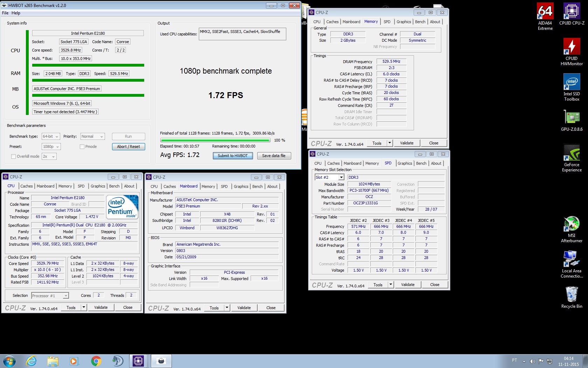This screenshot has height=368, width=588.
Task: Switch to HWBOT x265 taskbar button
Action: pyautogui.click(x=161, y=361)
